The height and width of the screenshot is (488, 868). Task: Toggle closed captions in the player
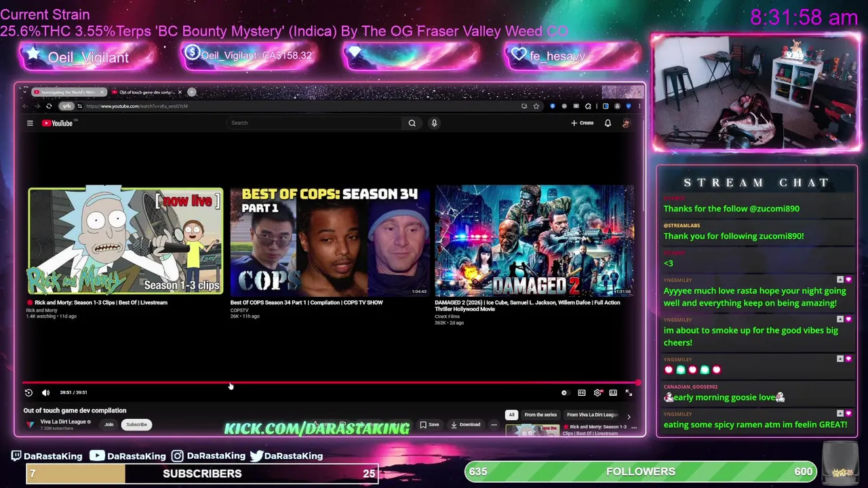point(581,392)
